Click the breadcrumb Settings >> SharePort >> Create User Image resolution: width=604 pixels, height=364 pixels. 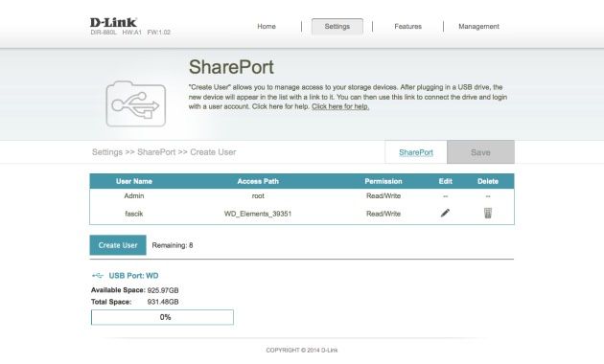pyautogui.click(x=164, y=152)
